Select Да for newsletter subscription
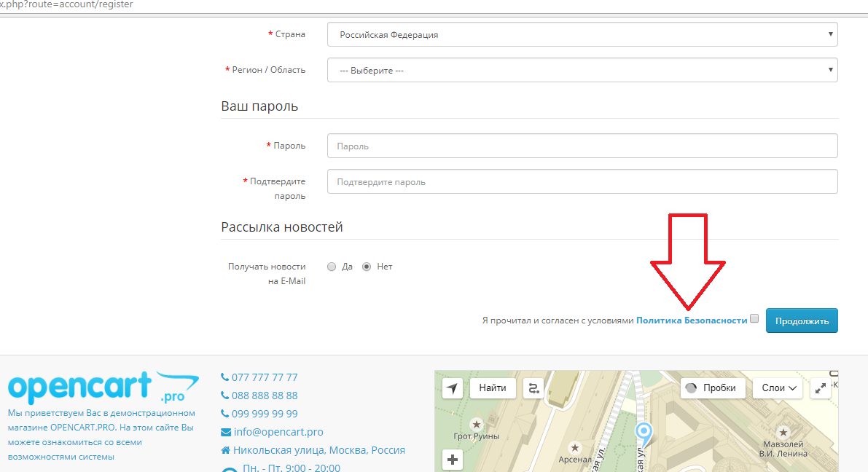This screenshot has width=868, height=472. tap(332, 267)
